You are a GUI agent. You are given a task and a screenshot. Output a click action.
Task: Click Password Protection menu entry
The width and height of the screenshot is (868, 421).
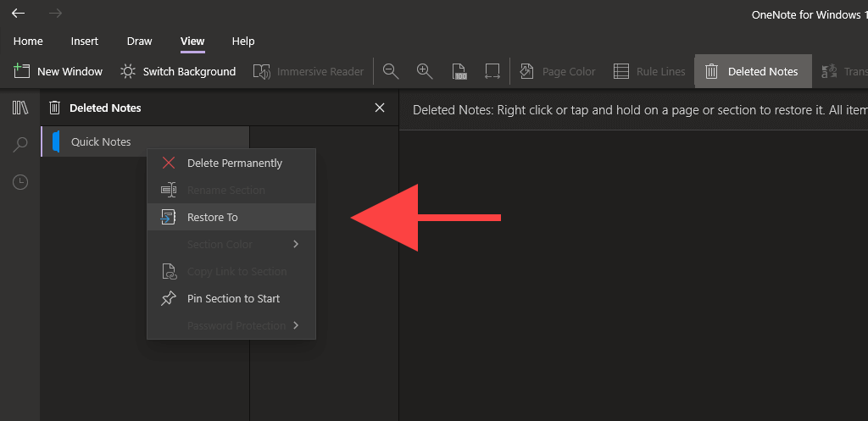click(x=231, y=326)
